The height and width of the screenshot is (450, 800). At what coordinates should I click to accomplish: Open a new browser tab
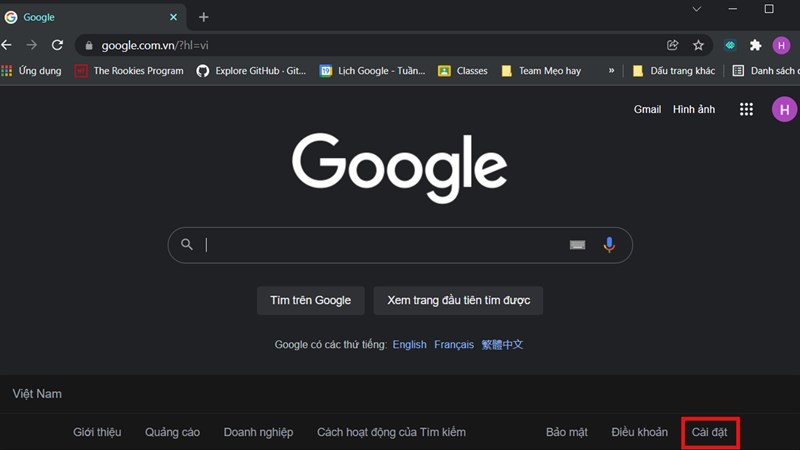pos(204,17)
